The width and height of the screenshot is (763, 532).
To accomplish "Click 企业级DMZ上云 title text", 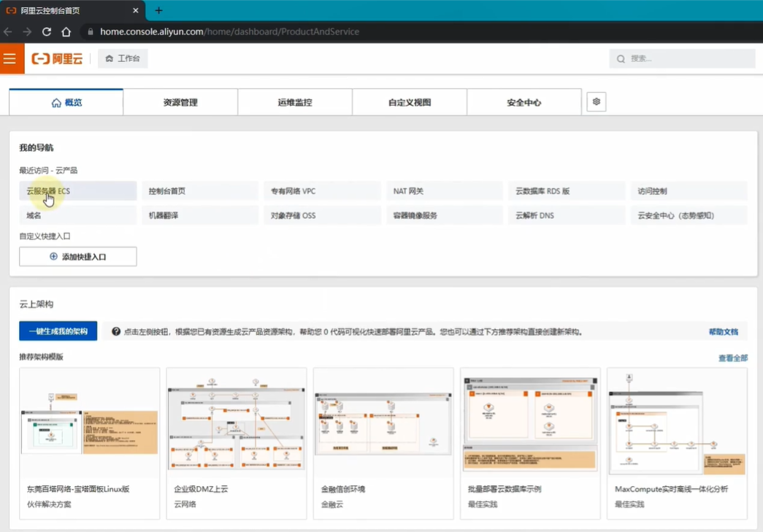I will pyautogui.click(x=201, y=489).
